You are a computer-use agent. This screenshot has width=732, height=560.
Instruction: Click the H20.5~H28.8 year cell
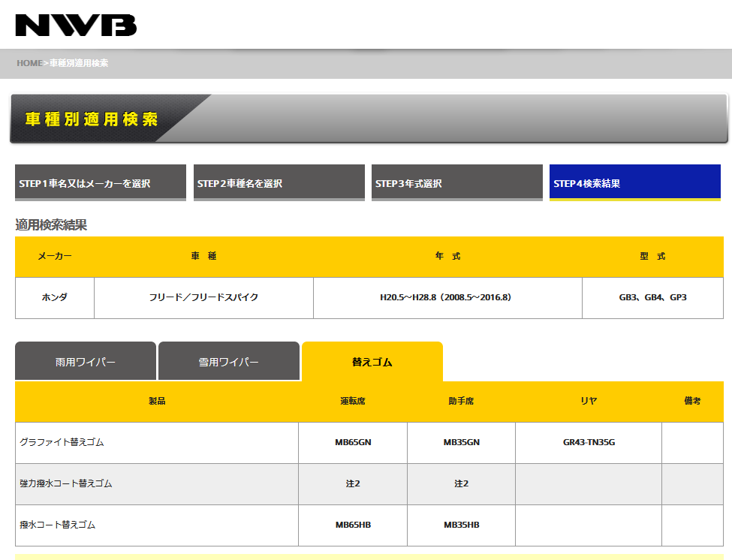coord(447,298)
